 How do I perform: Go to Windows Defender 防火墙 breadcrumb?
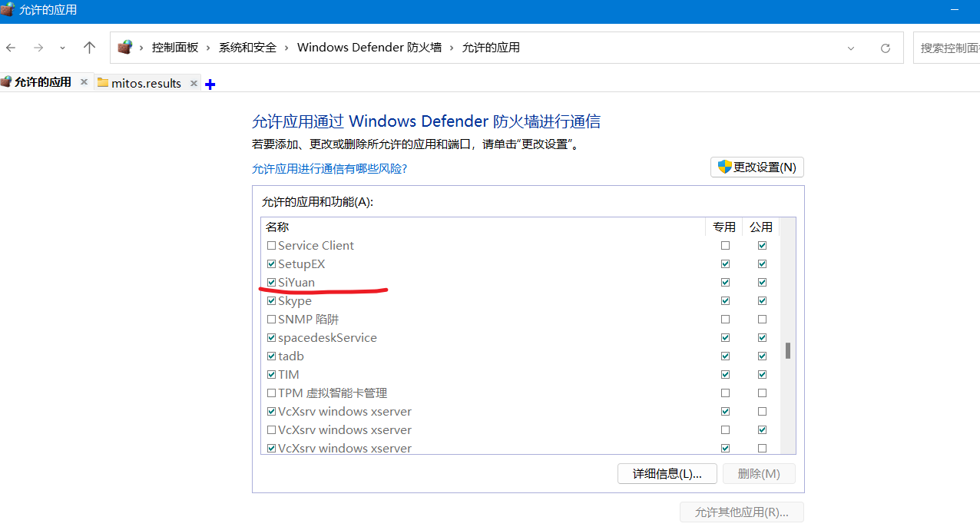[x=369, y=48]
